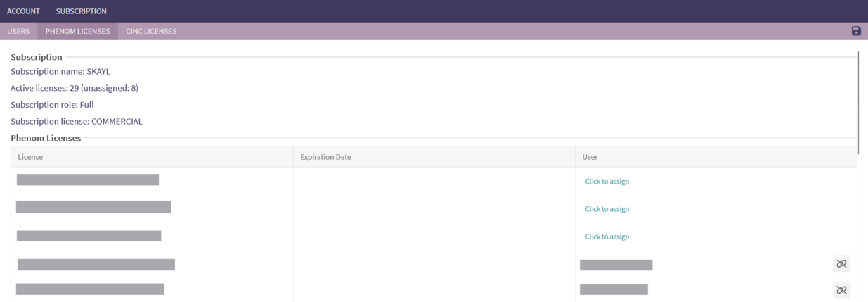The width and height of the screenshot is (868, 302).
Task: Click to assign the first license
Action: pos(607,181)
